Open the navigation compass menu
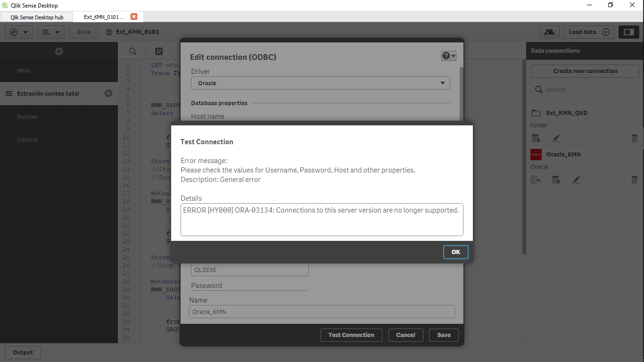The height and width of the screenshot is (362, 644). click(19, 32)
